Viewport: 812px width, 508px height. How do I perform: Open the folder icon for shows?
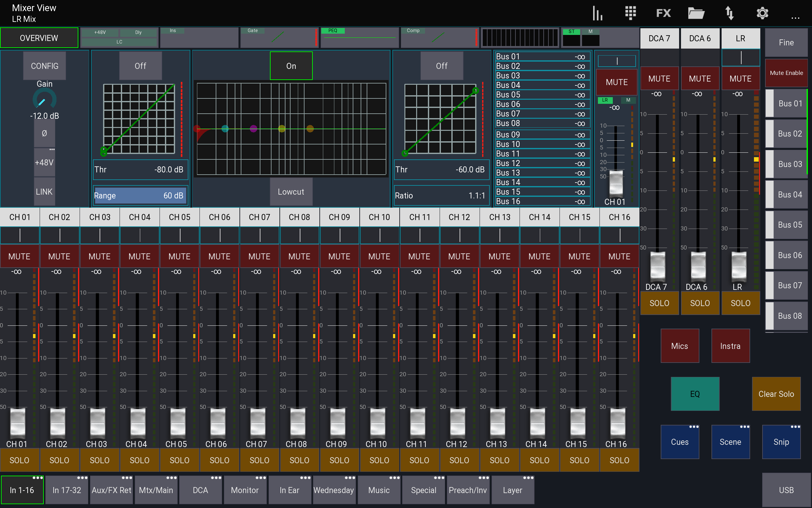[696, 13]
